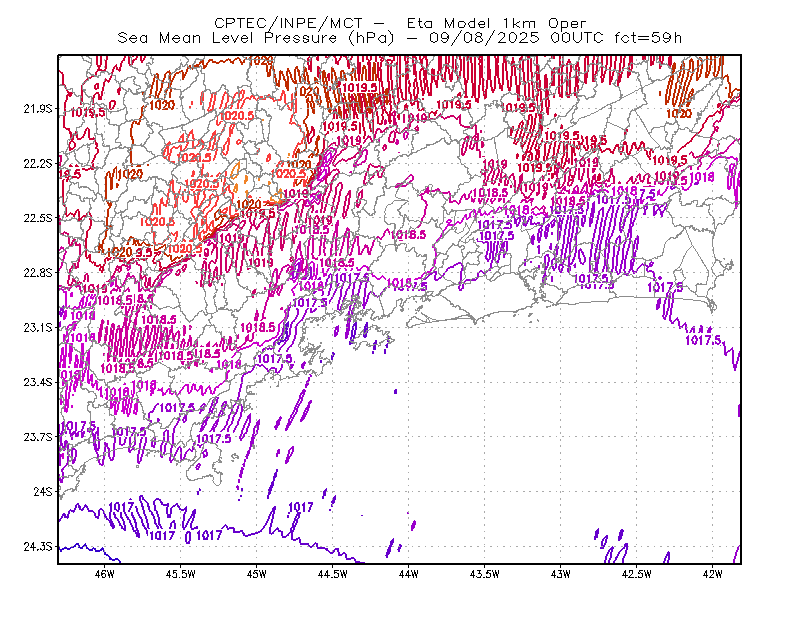Click the offshore '1017.5' contour label near 42W

(x=703, y=340)
